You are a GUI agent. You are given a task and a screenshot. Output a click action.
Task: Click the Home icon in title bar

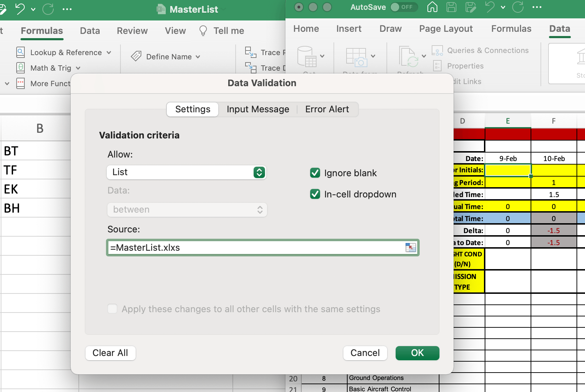(432, 7)
